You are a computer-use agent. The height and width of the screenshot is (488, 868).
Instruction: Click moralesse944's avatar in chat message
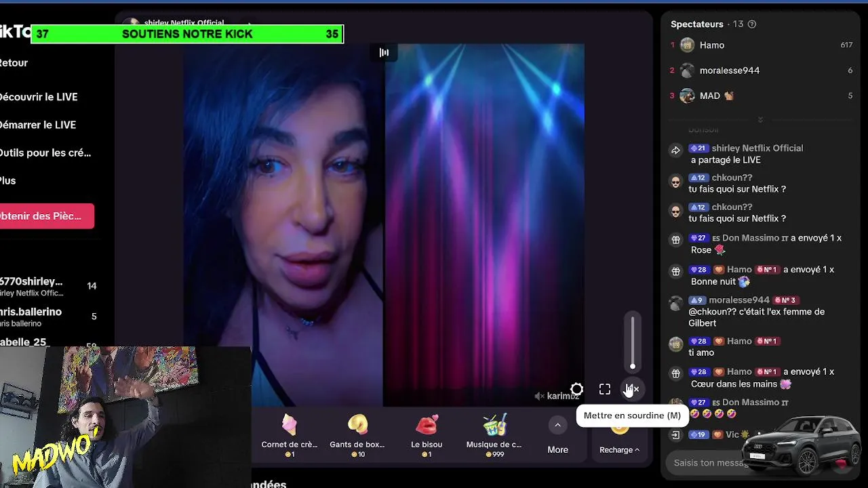tap(675, 304)
